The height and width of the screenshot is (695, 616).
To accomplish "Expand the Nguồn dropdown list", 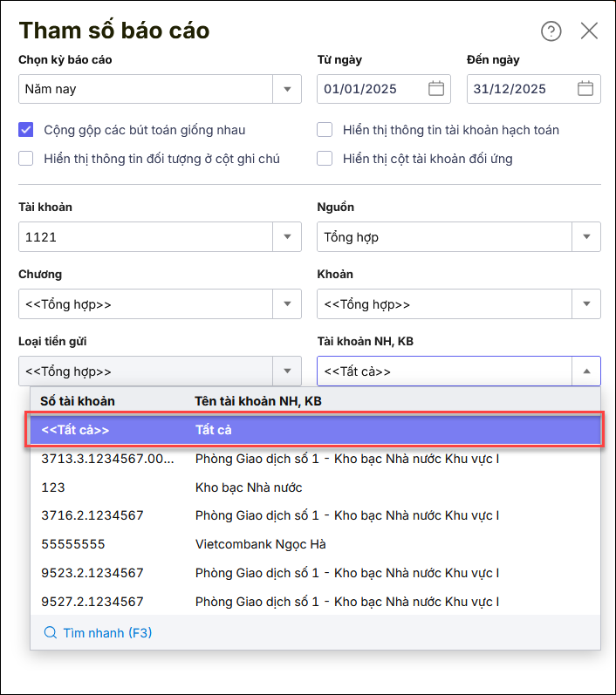I will point(585,236).
